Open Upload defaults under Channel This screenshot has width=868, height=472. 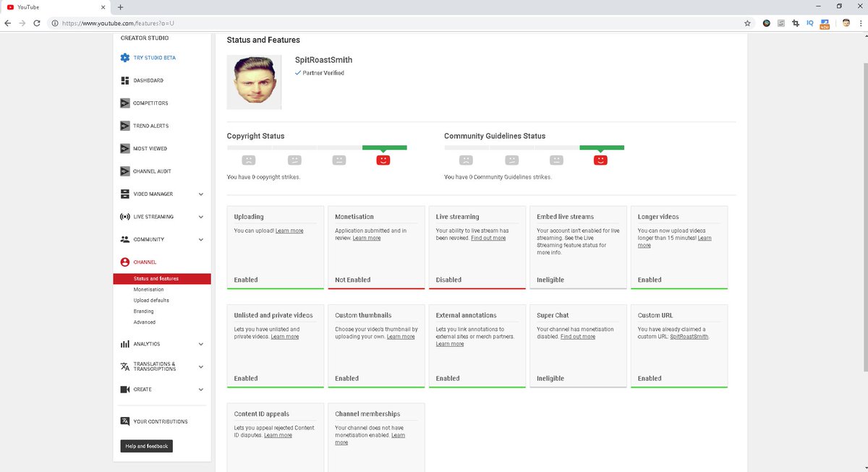pyautogui.click(x=151, y=300)
